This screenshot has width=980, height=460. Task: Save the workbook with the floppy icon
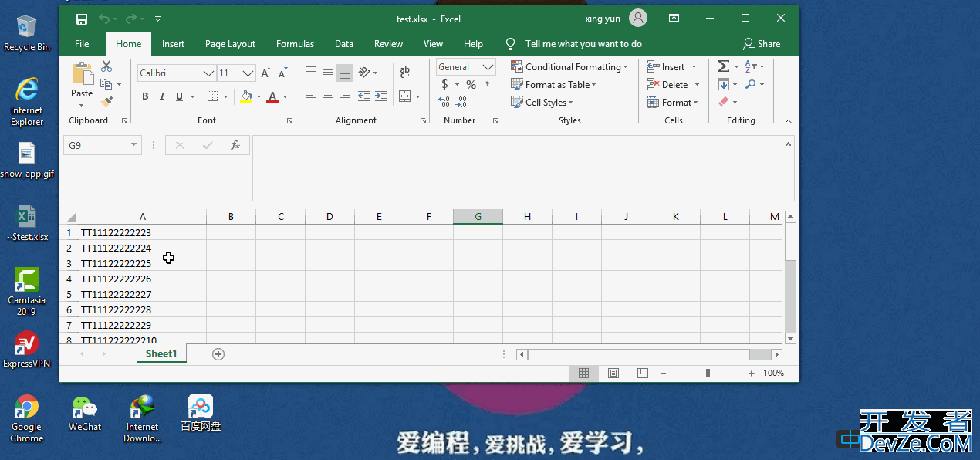pyautogui.click(x=82, y=19)
